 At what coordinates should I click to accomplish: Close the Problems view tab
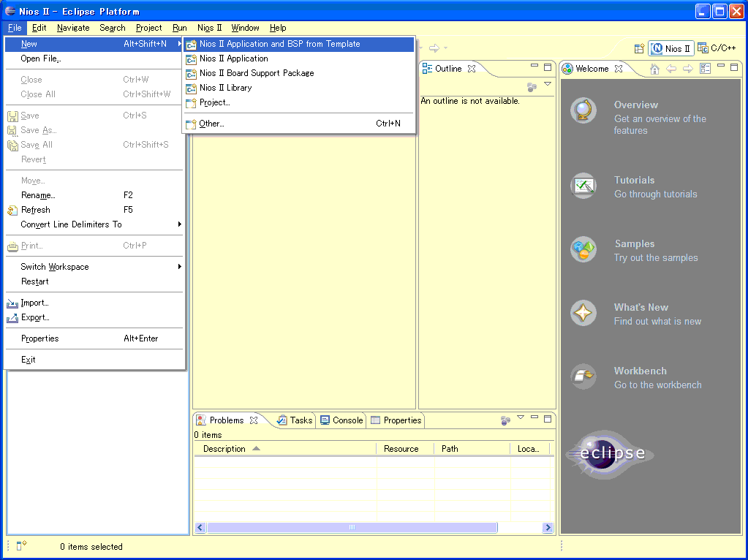(254, 420)
